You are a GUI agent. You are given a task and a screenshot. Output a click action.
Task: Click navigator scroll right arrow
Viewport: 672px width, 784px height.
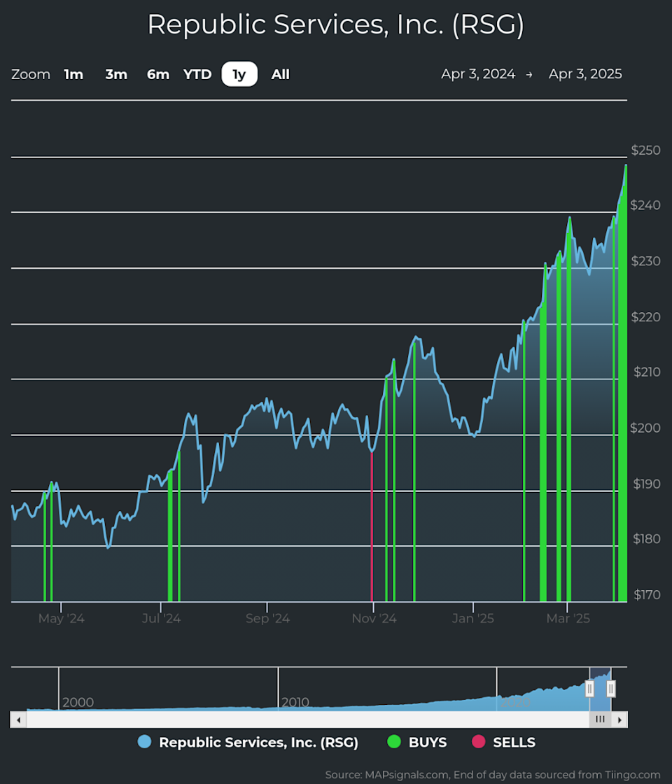[x=619, y=720]
